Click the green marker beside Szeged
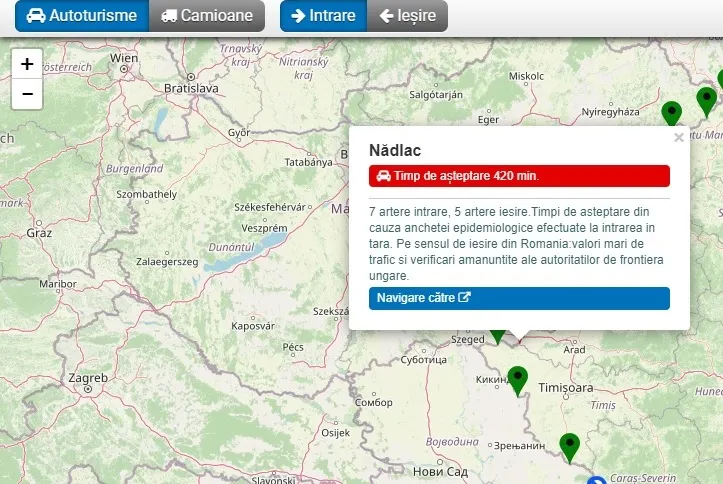 pyautogui.click(x=498, y=337)
